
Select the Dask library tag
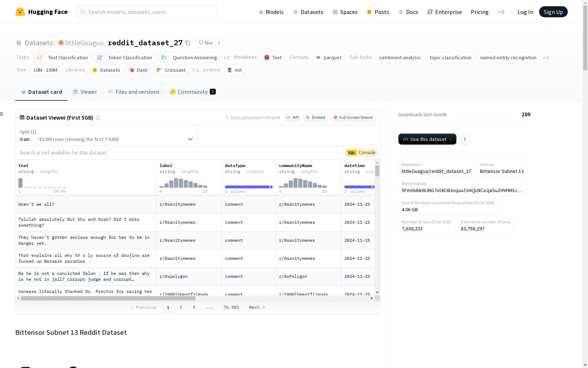[x=138, y=70]
